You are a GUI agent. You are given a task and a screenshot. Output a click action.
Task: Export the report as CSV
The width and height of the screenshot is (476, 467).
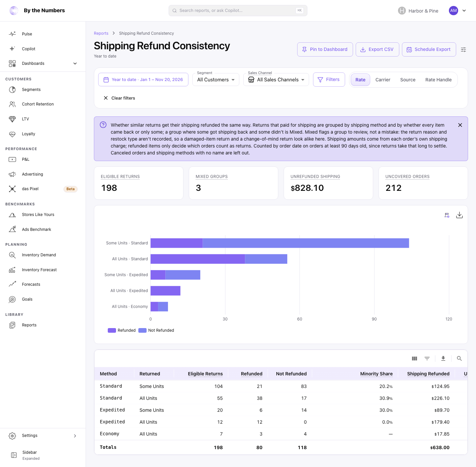(x=377, y=49)
